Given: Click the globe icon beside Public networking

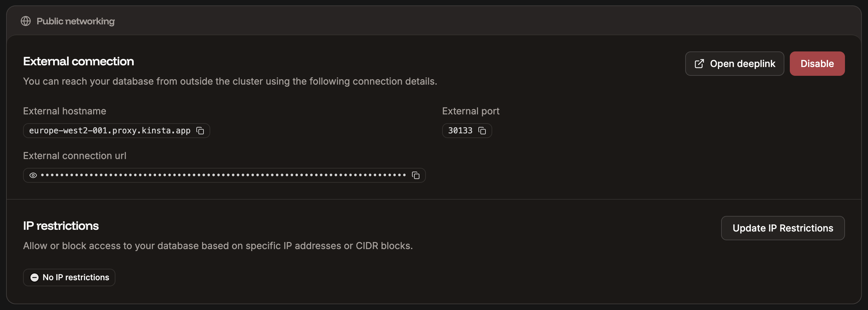Looking at the screenshot, I should [26, 21].
